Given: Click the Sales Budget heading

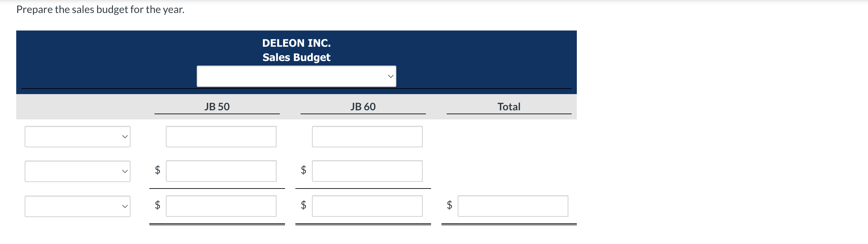Looking at the screenshot, I should click(x=296, y=57).
